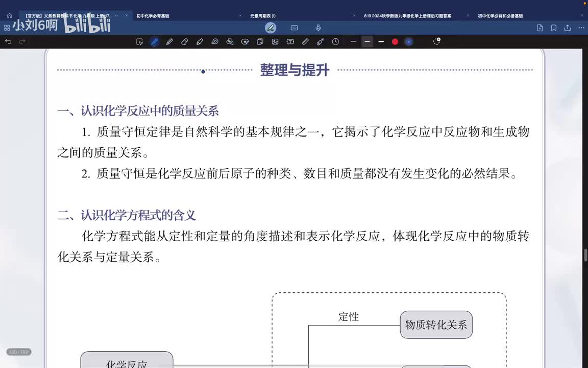588x368 pixels.
Task: Pick the red pen color
Action: tap(395, 42)
